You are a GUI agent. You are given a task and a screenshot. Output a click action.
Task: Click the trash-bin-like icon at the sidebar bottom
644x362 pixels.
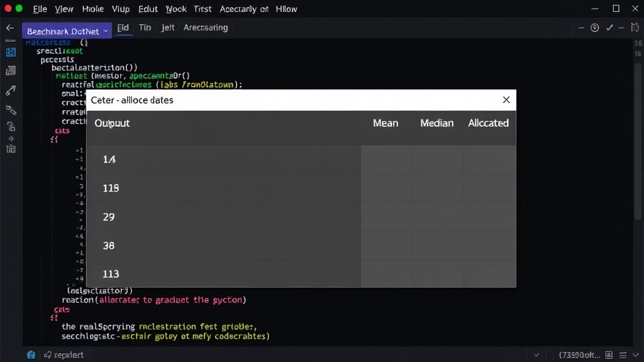pos(11,148)
